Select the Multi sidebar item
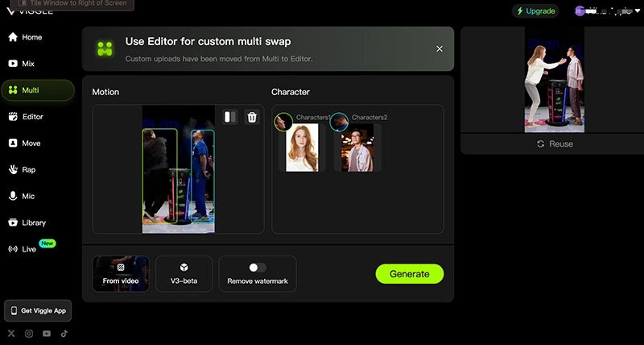 point(38,90)
